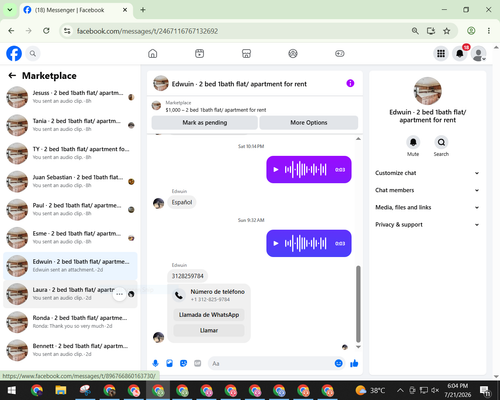Go to Home feed icon
Image resolution: width=500 pixels, height=400 pixels.
[x=153, y=53]
